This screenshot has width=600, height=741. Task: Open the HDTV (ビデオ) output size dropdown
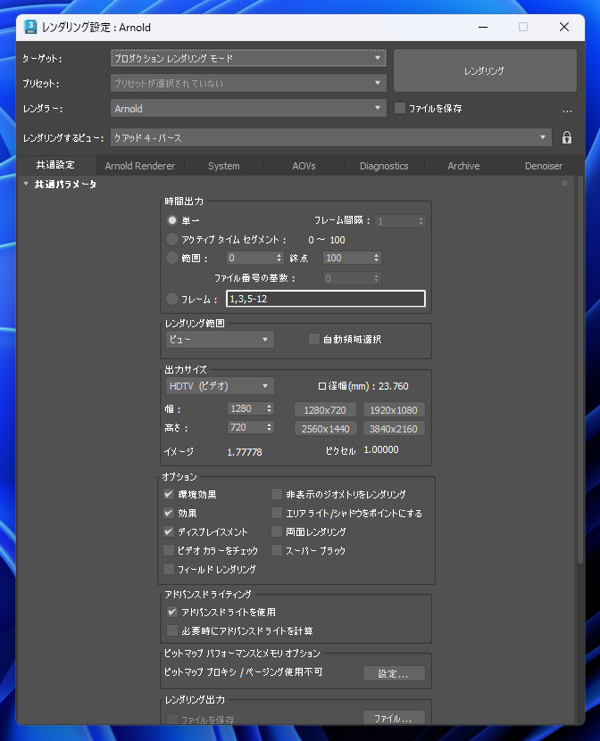tap(220, 386)
